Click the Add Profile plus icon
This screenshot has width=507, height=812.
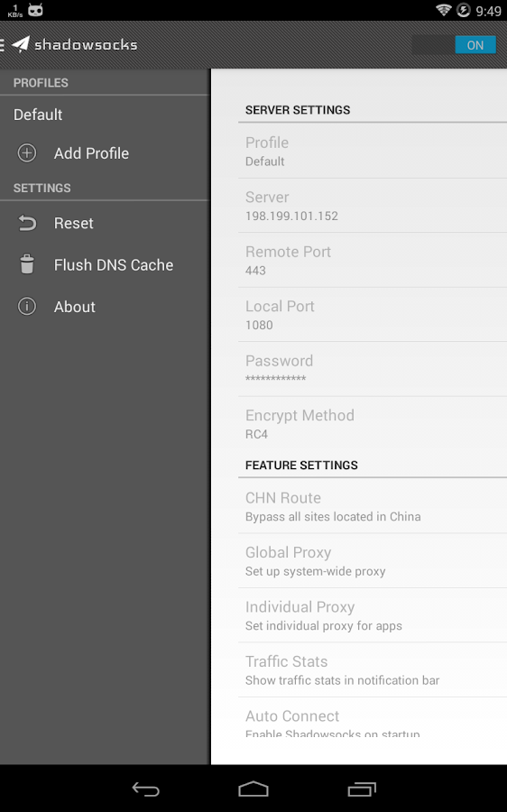point(27,153)
